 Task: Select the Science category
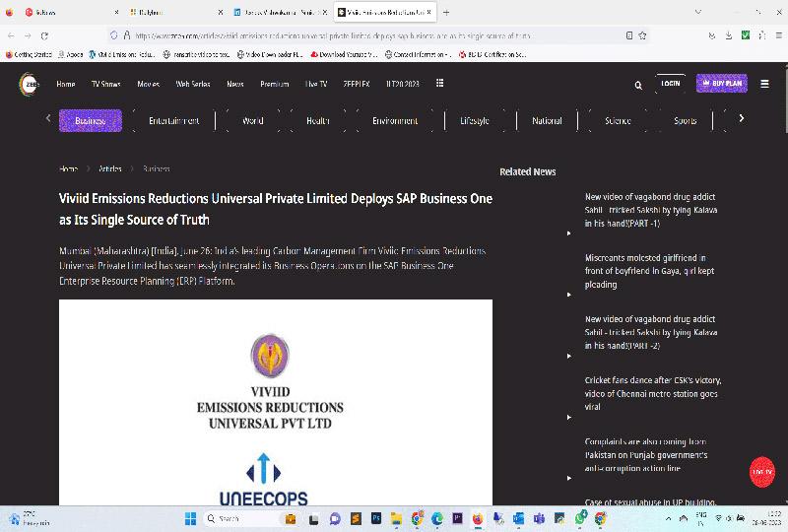tap(618, 120)
